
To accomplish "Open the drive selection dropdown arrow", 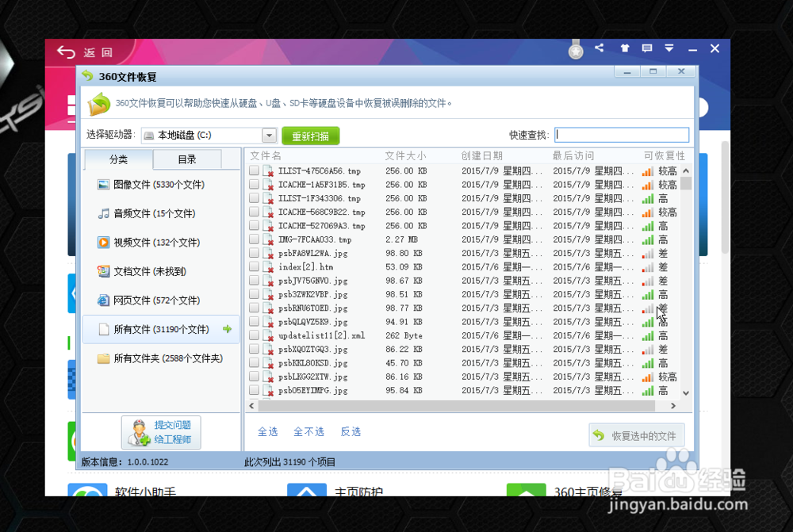I will pos(269,135).
